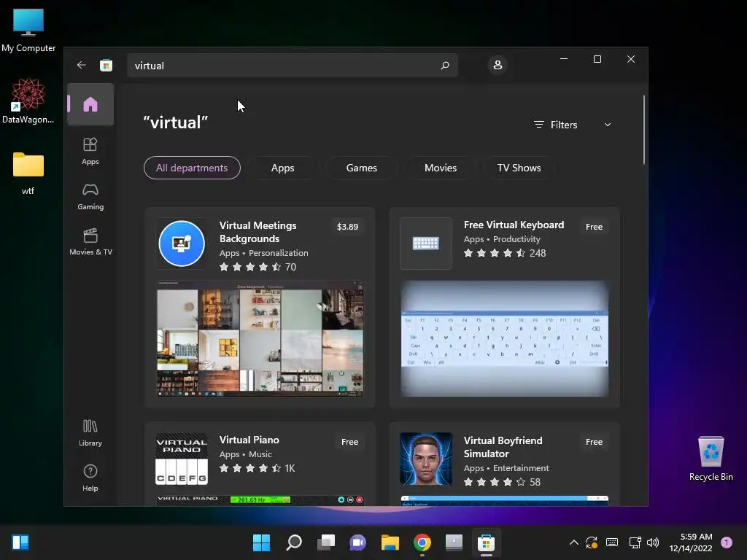Open My Computer desktop icon
The height and width of the screenshot is (560, 747).
point(28,31)
